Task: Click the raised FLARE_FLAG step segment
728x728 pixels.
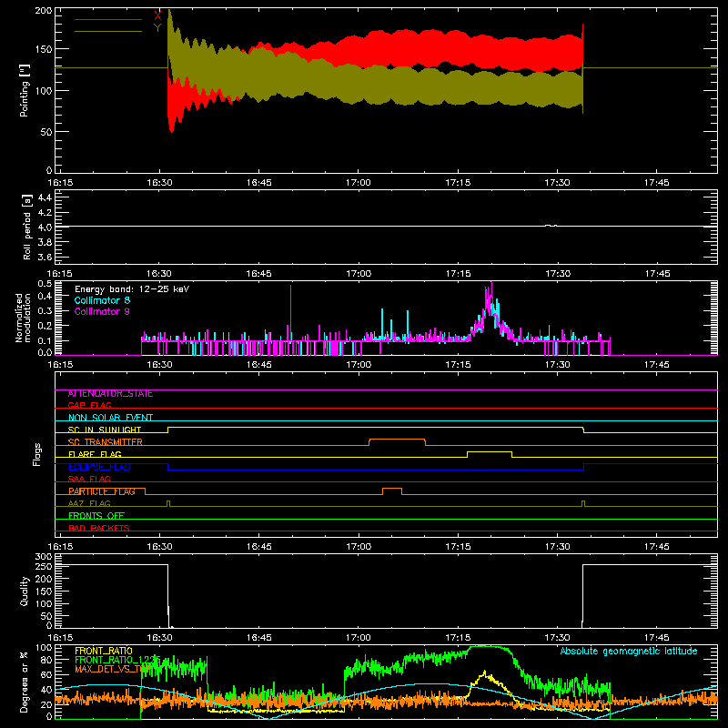Action: pyautogui.click(x=490, y=451)
